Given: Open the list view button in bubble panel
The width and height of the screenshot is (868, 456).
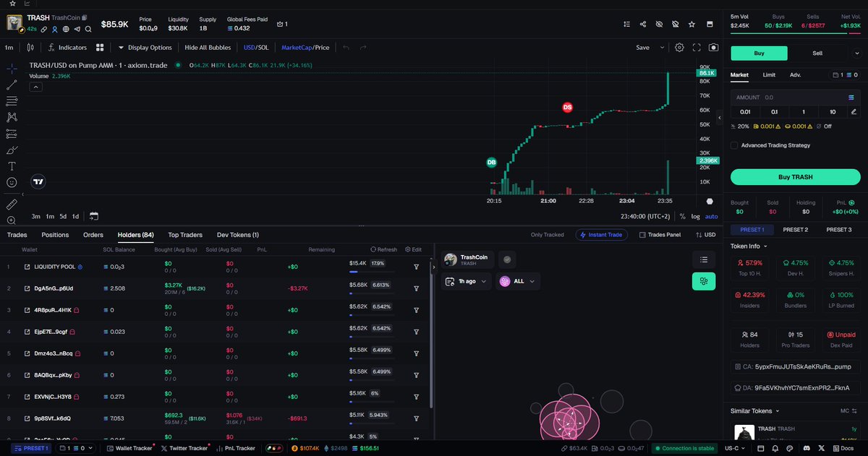Looking at the screenshot, I should click(704, 259).
